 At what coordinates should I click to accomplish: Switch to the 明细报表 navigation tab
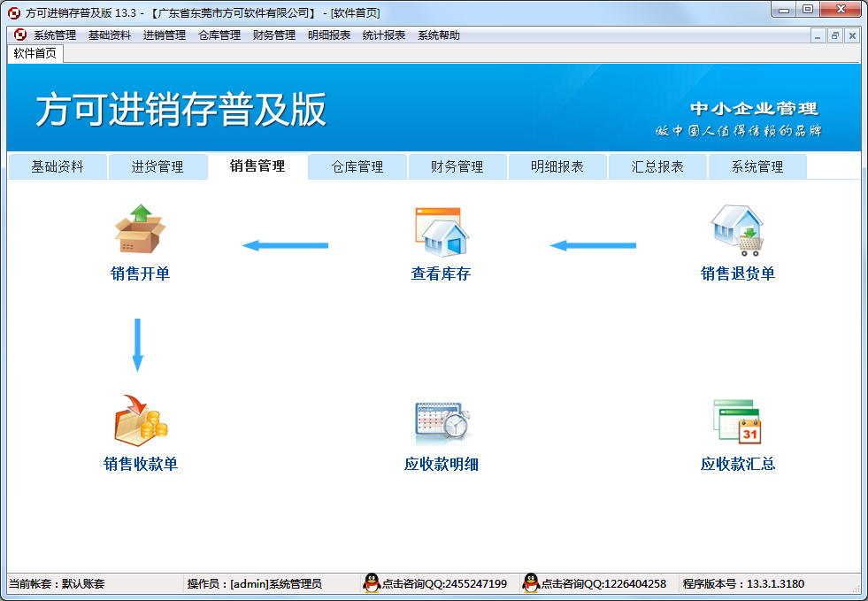[557, 166]
